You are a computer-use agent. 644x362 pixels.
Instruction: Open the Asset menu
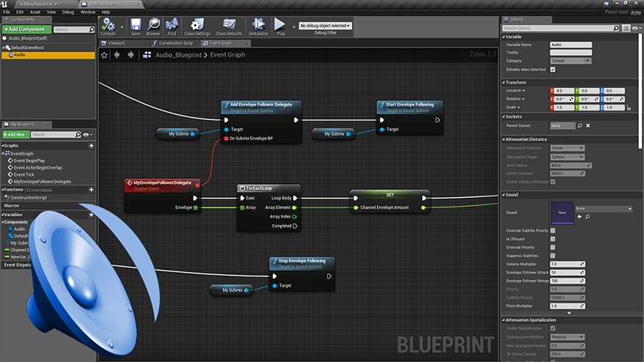point(35,12)
